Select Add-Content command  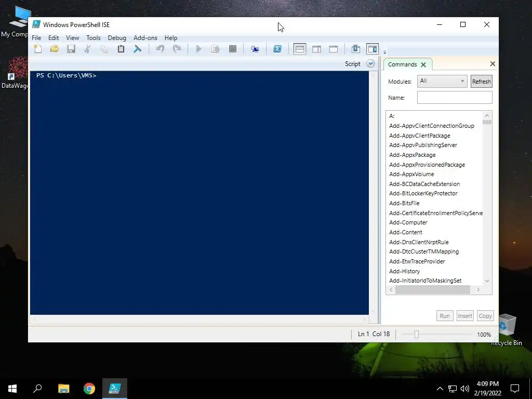(405, 232)
